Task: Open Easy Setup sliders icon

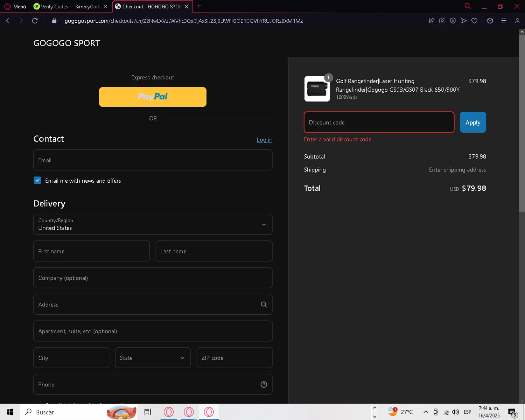Action: tap(504, 21)
